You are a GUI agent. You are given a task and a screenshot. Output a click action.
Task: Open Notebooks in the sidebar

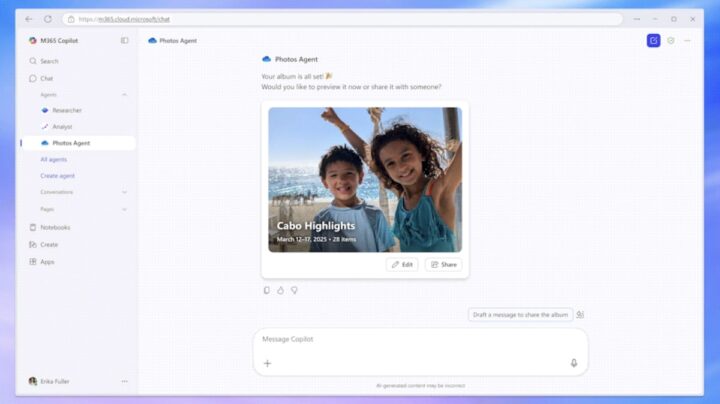point(55,227)
